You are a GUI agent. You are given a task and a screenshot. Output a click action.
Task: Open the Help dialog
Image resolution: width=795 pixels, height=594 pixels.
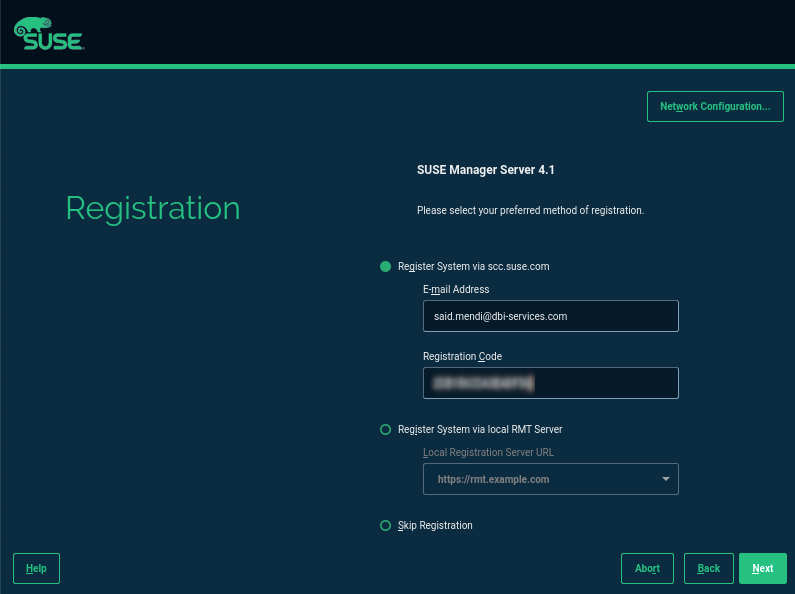pos(37,569)
